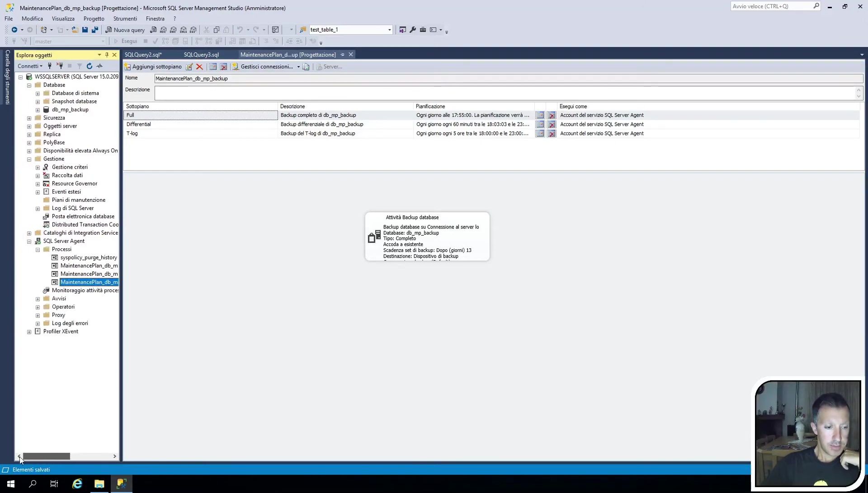This screenshot has width=868, height=493.
Task: Click the subplan schedule calendar toolbar icon
Action: (x=213, y=67)
